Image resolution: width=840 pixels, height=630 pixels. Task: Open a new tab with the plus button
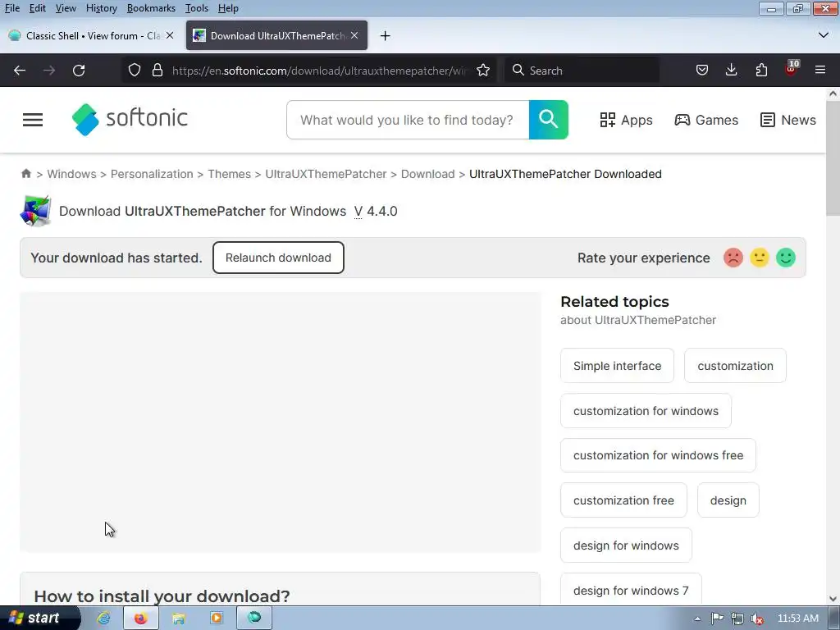pyautogui.click(x=386, y=36)
